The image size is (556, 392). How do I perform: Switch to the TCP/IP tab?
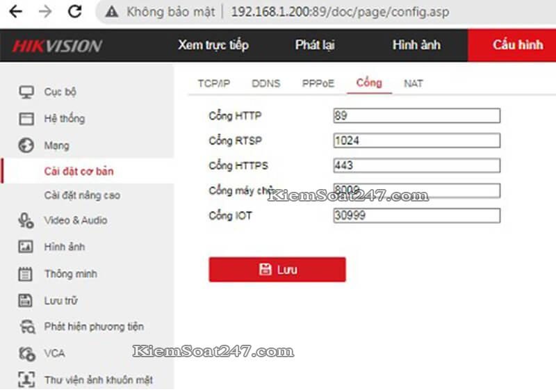(214, 83)
